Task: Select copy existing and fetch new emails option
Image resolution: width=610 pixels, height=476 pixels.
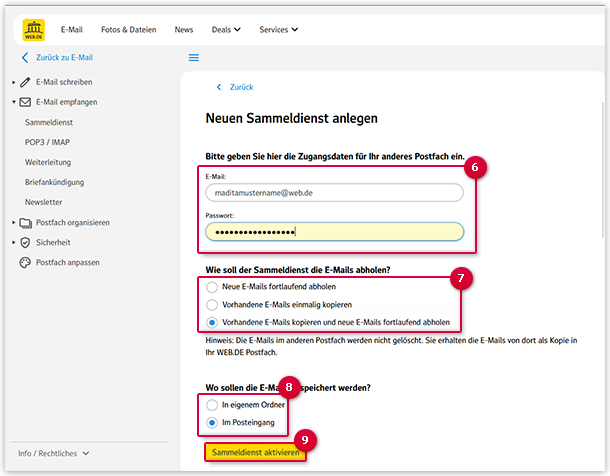Action: click(x=212, y=322)
